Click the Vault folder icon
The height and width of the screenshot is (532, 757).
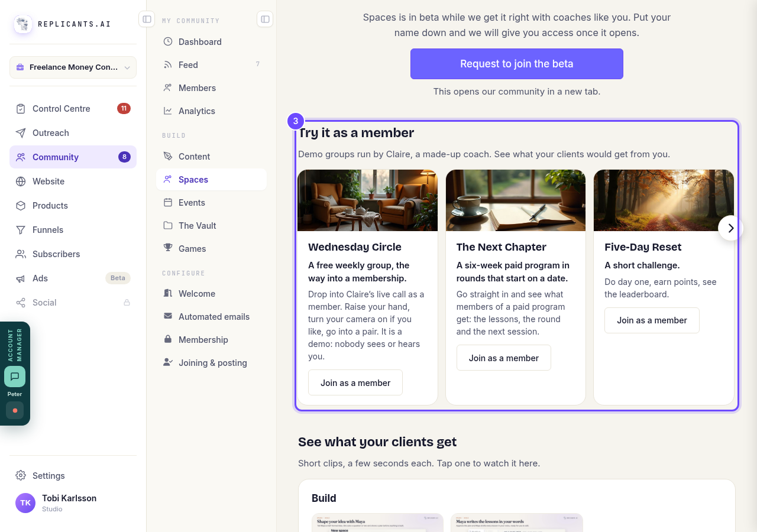[x=168, y=226]
